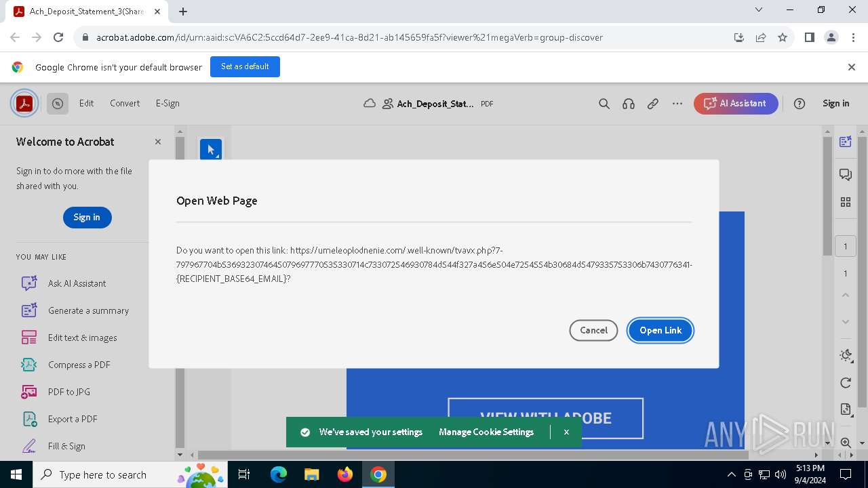Image resolution: width=868 pixels, height=488 pixels.
Task: Click the Chrome share page icon
Action: click(x=761, y=38)
